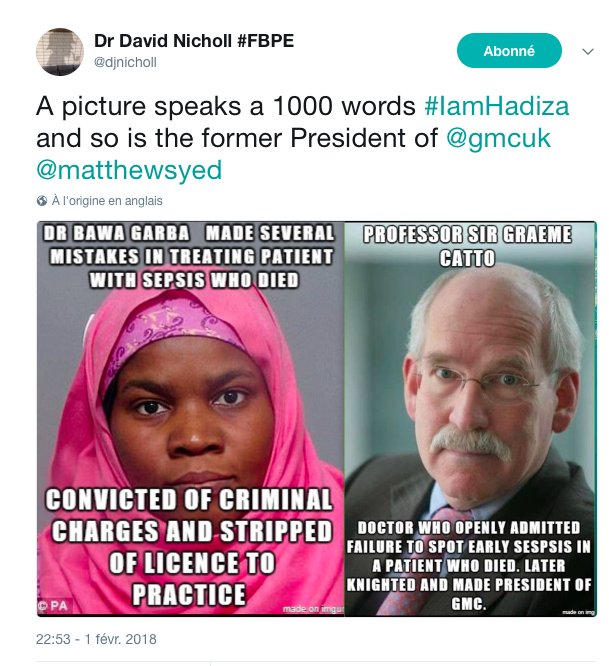Open Dr David Nicholl's profile avatar
This screenshot has height=666, width=609.
[x=60, y=52]
